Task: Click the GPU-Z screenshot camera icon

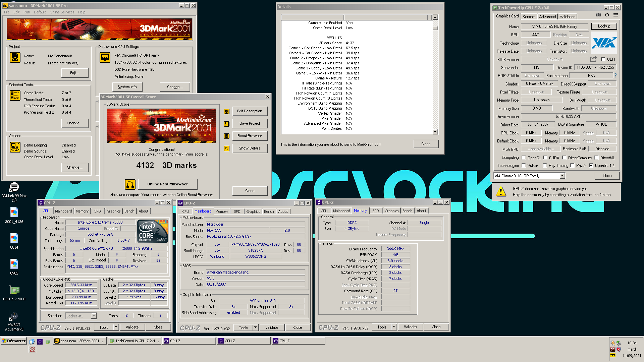Action: pyautogui.click(x=598, y=15)
